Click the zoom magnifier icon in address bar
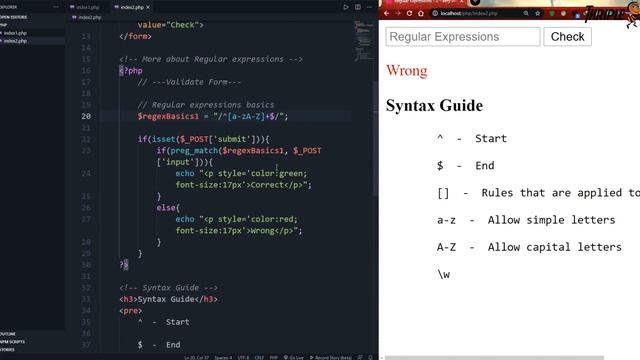 [526, 13]
